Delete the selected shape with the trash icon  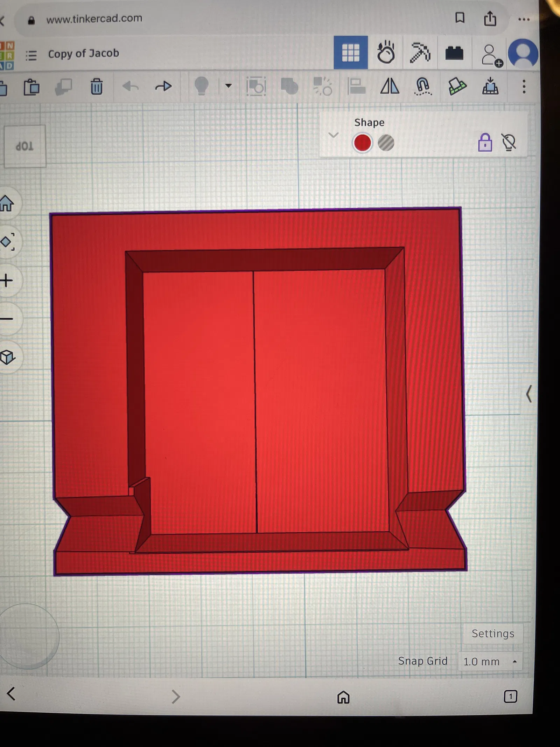[97, 86]
